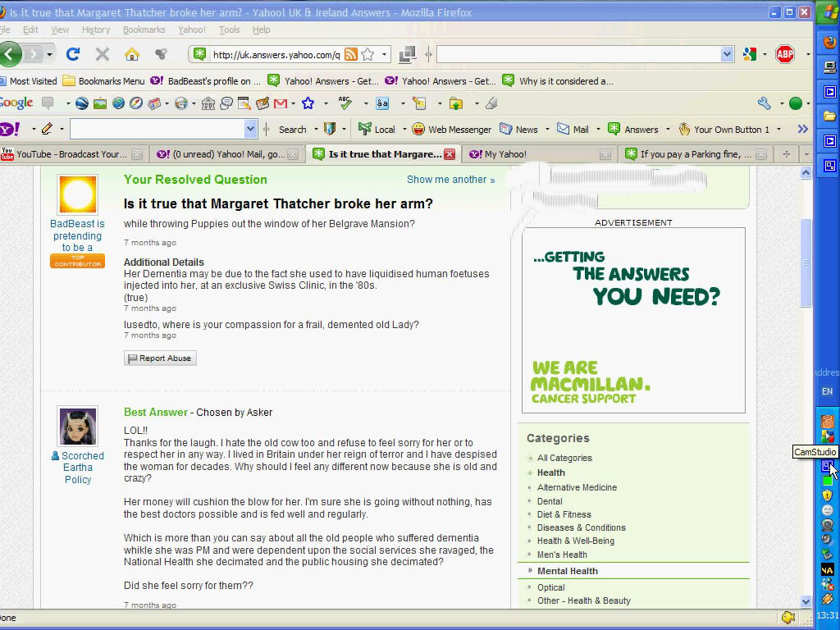Open Scorched Eartha Policy profile link

point(78,468)
